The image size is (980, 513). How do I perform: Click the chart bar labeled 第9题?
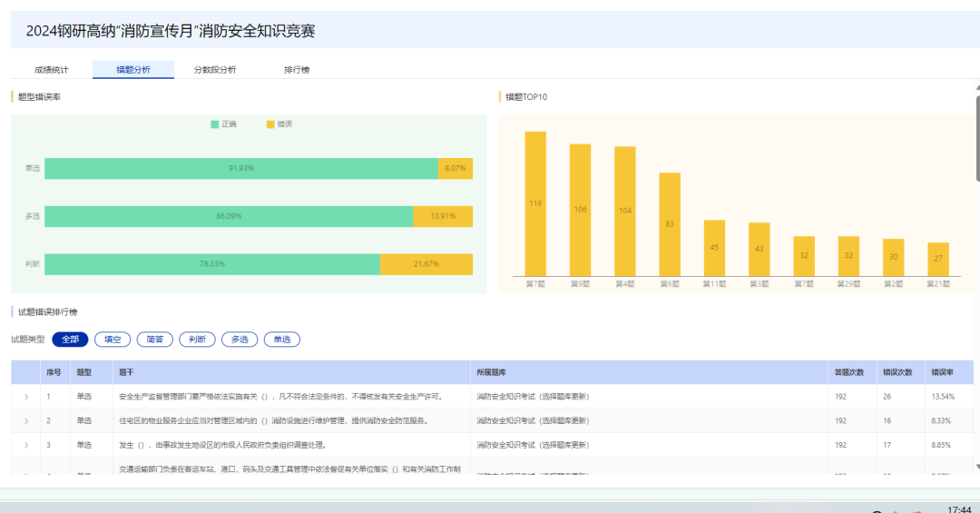580,210
